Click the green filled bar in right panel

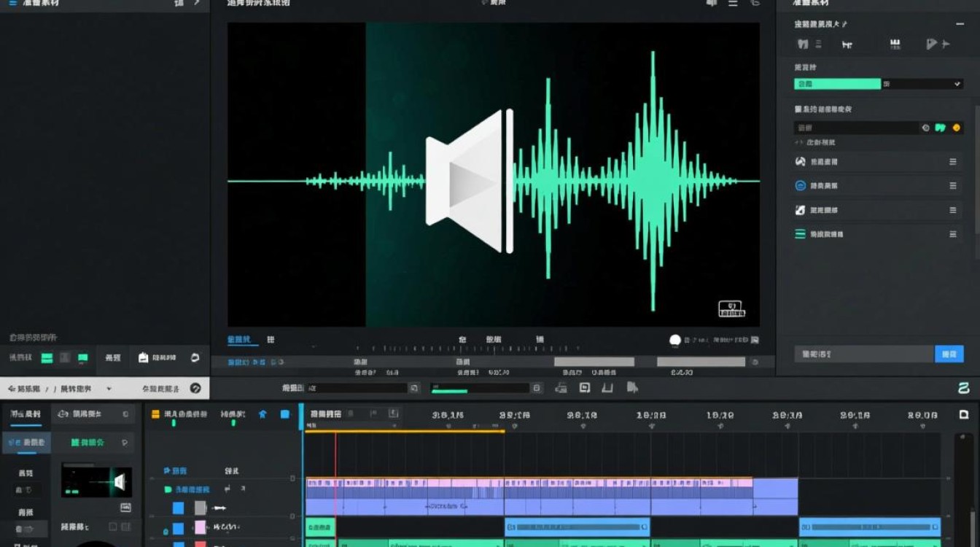[837, 85]
